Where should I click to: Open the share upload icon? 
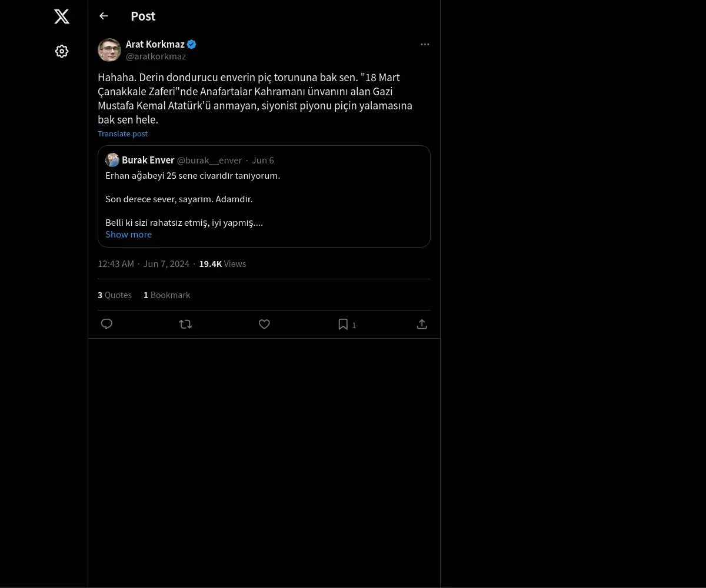[x=422, y=324]
